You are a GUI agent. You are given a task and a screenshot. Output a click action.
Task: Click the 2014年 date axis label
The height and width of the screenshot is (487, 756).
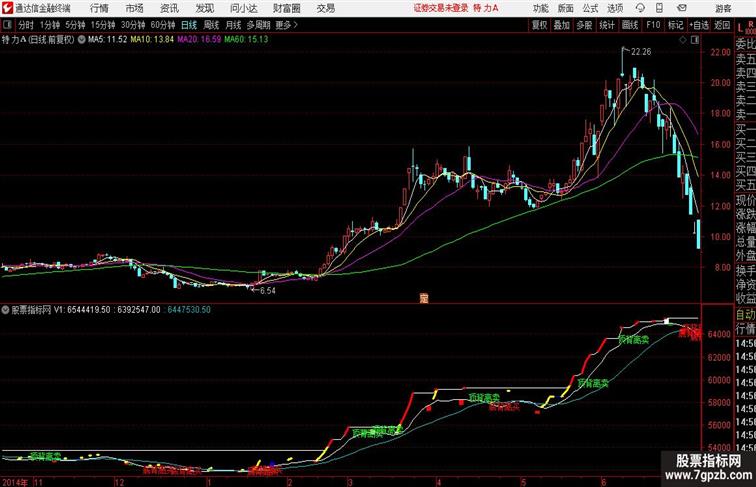pos(15,482)
